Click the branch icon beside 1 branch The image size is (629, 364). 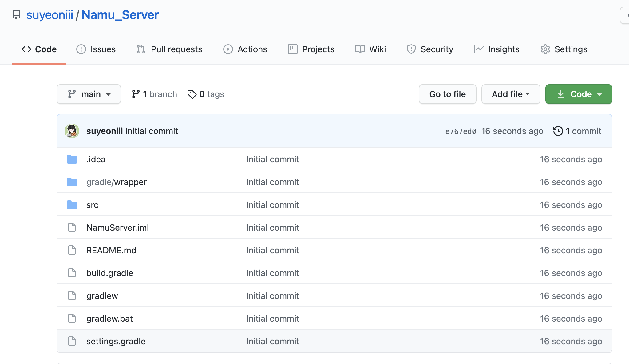136,94
